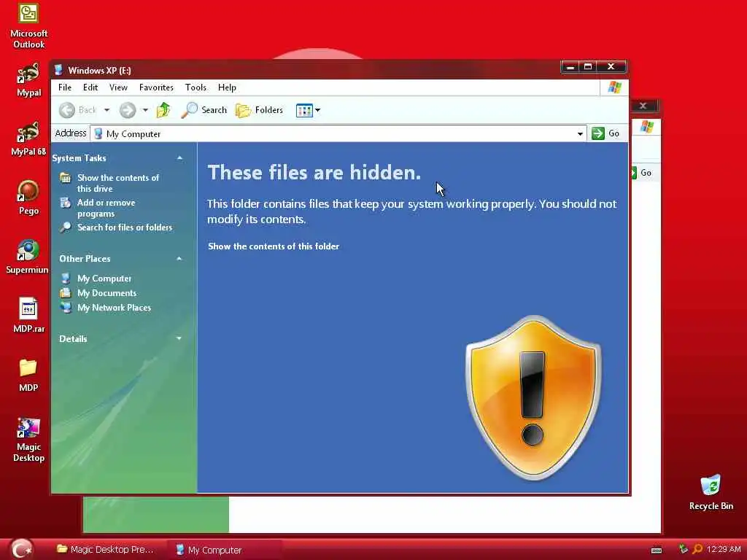Expand the Address bar dropdown
This screenshot has height=560, width=747.
click(580, 134)
